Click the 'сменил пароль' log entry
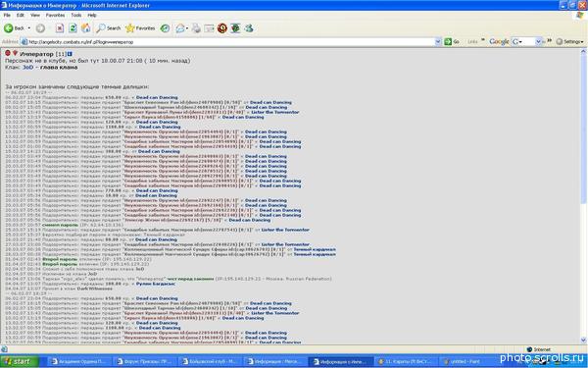This screenshot has height=368, width=588. (x=60, y=225)
